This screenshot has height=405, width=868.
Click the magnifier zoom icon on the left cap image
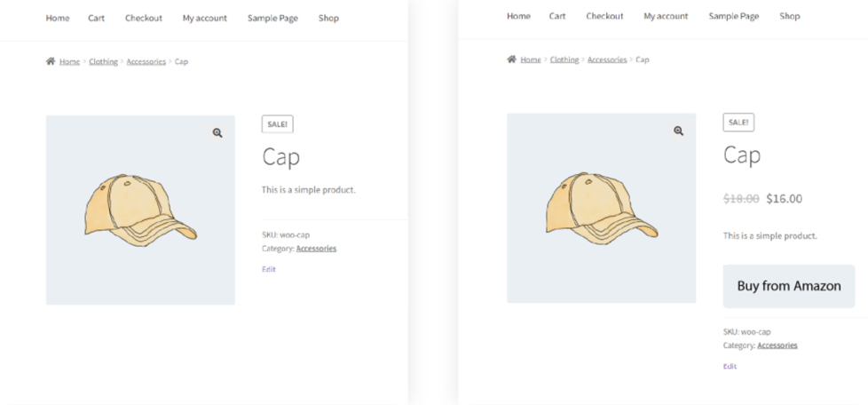[x=217, y=133]
